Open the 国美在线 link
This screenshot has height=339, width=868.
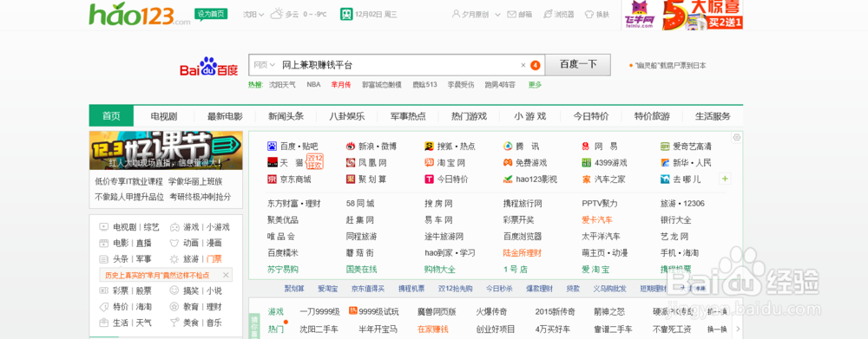pyautogui.click(x=361, y=270)
